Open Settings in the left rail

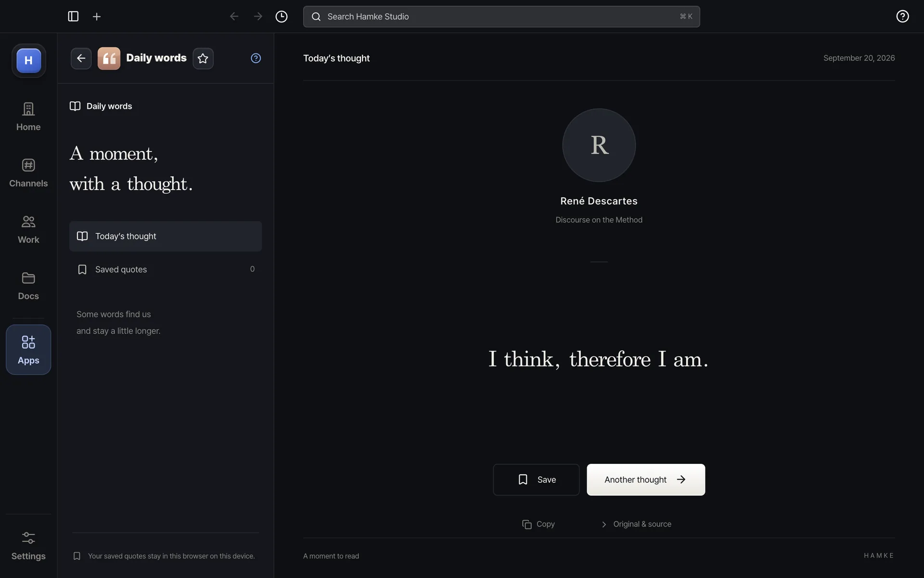28,546
